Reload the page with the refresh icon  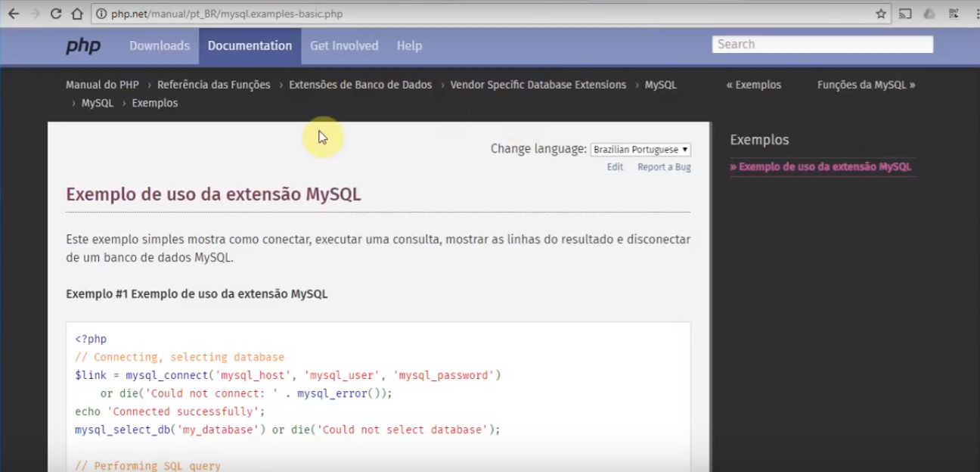(55, 14)
